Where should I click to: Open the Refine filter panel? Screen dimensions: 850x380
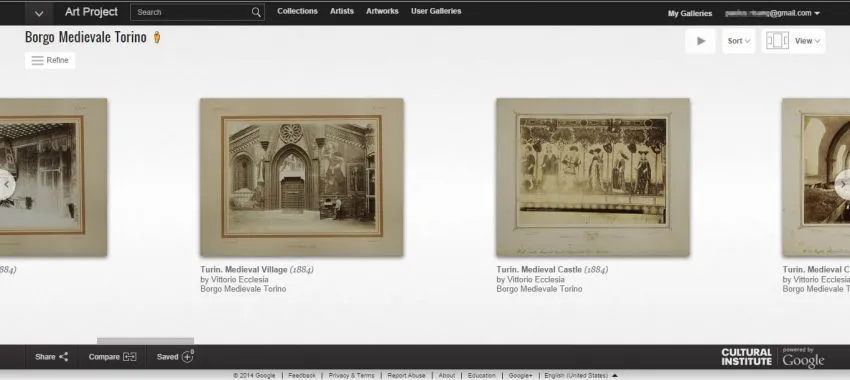pyautogui.click(x=50, y=60)
